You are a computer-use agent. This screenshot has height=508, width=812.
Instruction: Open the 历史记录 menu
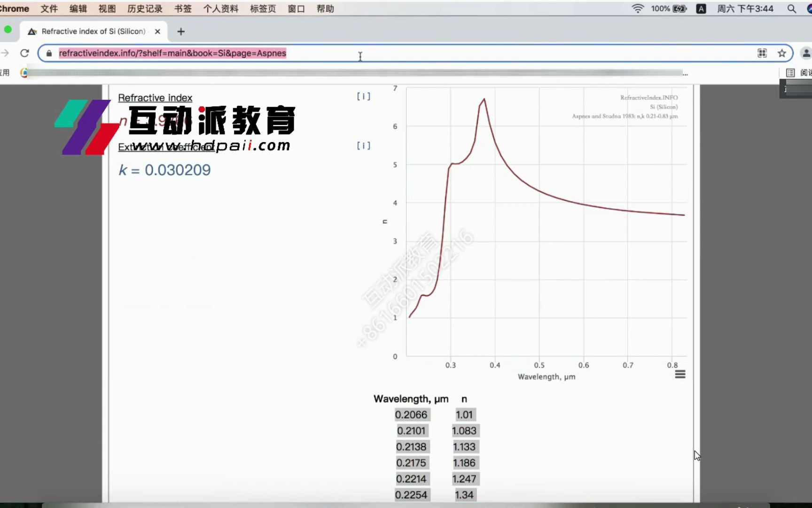(144, 8)
